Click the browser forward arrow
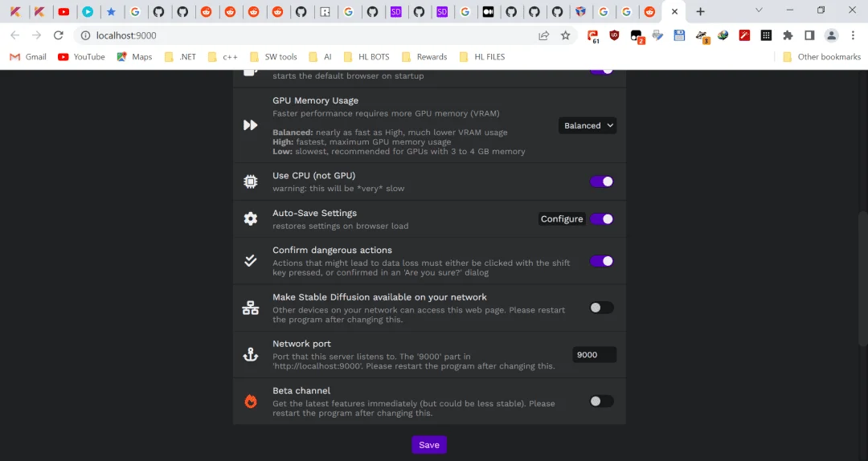868x461 pixels. (36, 35)
